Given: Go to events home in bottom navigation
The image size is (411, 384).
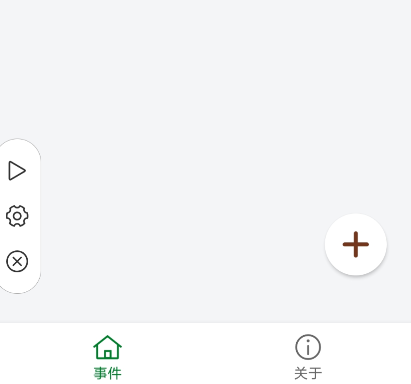Looking at the screenshot, I should coord(107,357).
